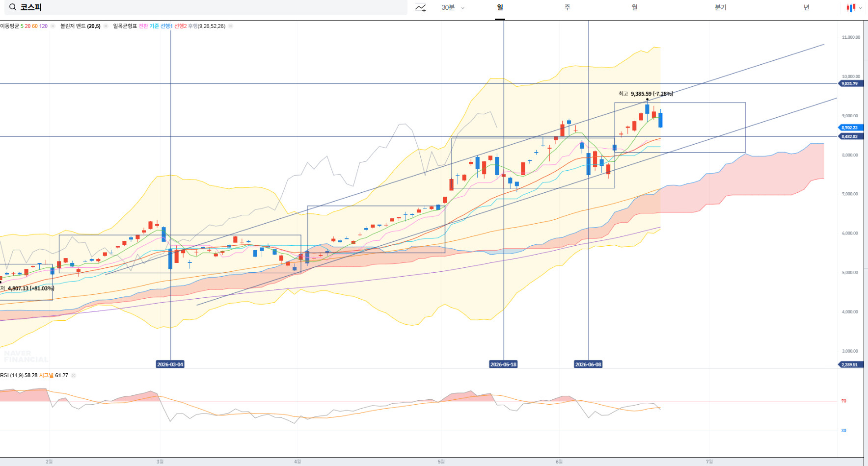
Task: Select the 2026-03-04 date marker
Action: [x=170, y=364]
